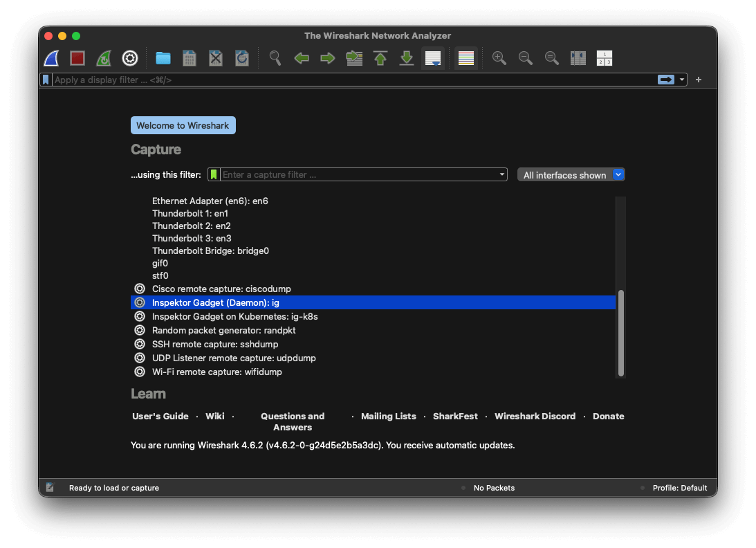Click the zoom in icon on the toolbar
Viewport: 756px width, 548px height.
pyautogui.click(x=499, y=58)
